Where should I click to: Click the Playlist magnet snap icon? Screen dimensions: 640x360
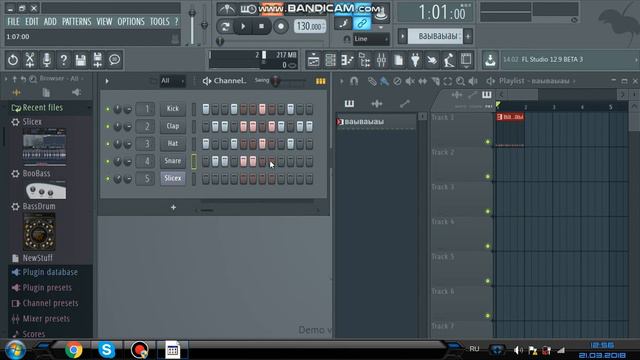[x=354, y=81]
